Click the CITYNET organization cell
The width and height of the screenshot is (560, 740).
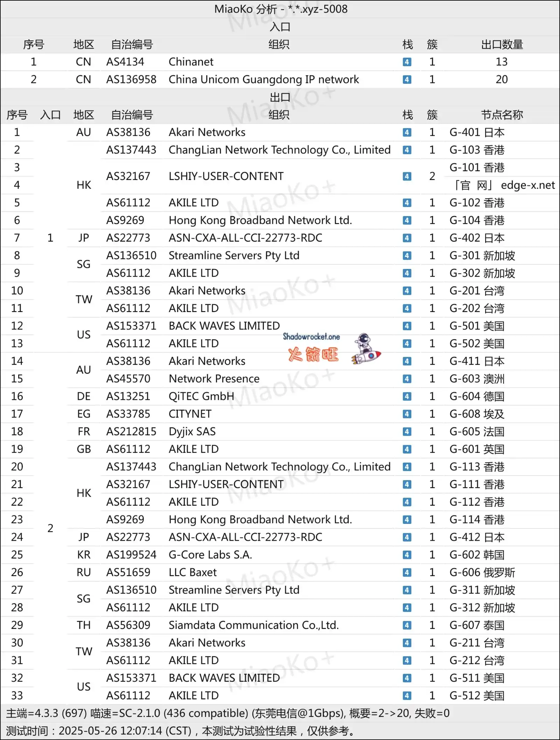click(190, 414)
